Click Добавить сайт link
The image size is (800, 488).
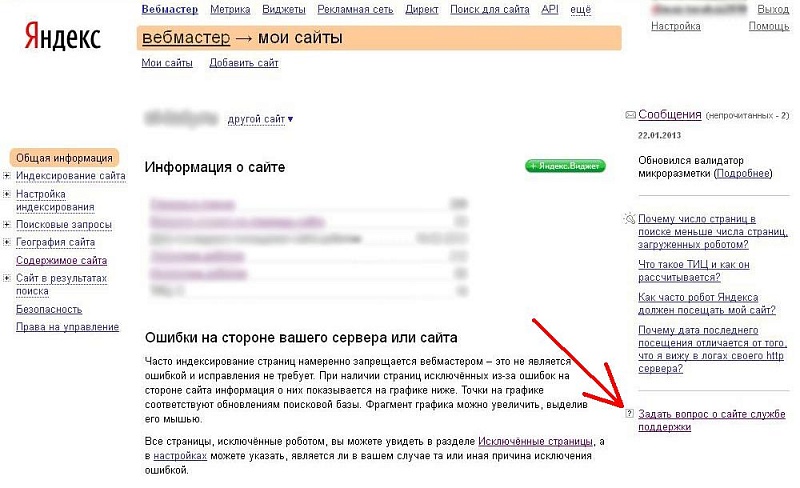point(244,63)
